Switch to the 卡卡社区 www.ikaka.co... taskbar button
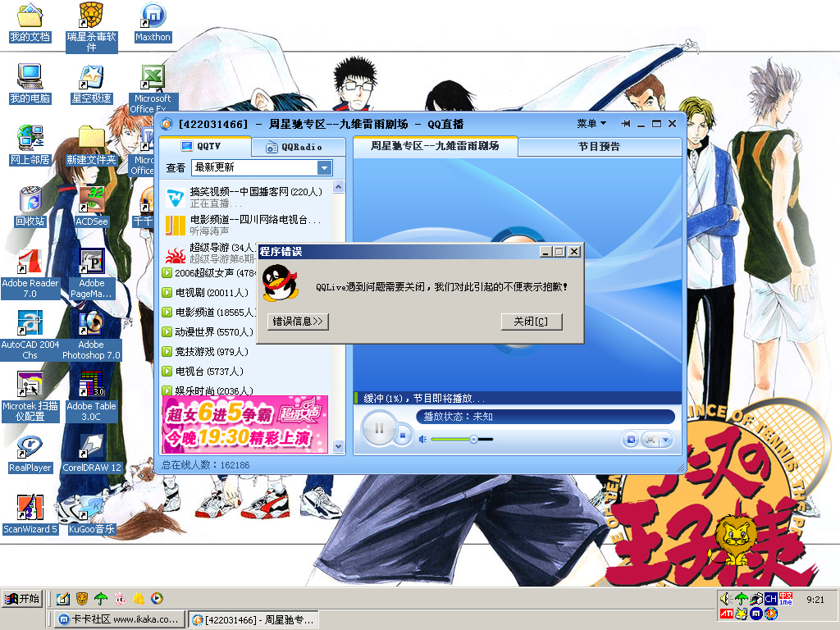Viewport: 840px width, 630px height. click(120, 619)
